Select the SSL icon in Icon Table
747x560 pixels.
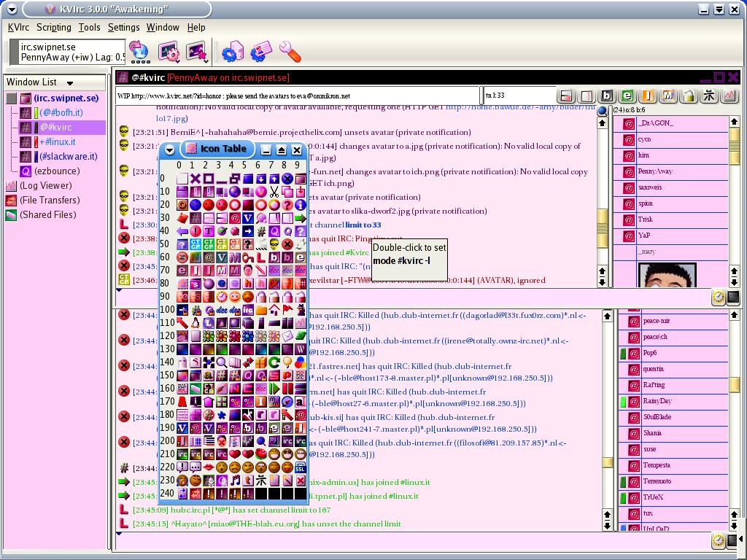coord(300,467)
